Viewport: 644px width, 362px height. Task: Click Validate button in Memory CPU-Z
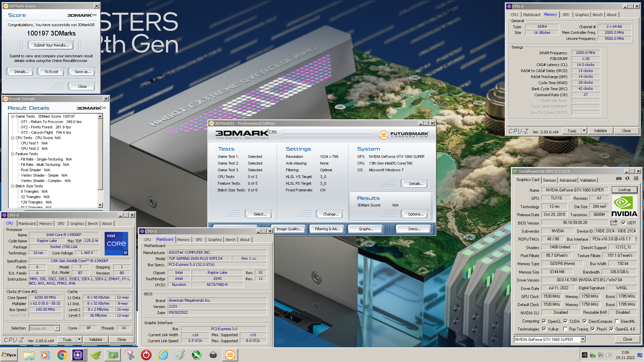pyautogui.click(x=600, y=131)
